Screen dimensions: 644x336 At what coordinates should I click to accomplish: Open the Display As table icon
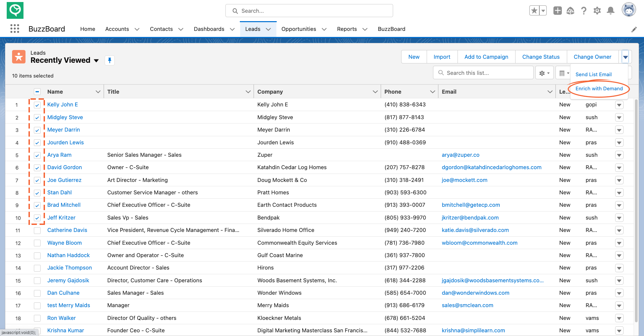(564, 73)
